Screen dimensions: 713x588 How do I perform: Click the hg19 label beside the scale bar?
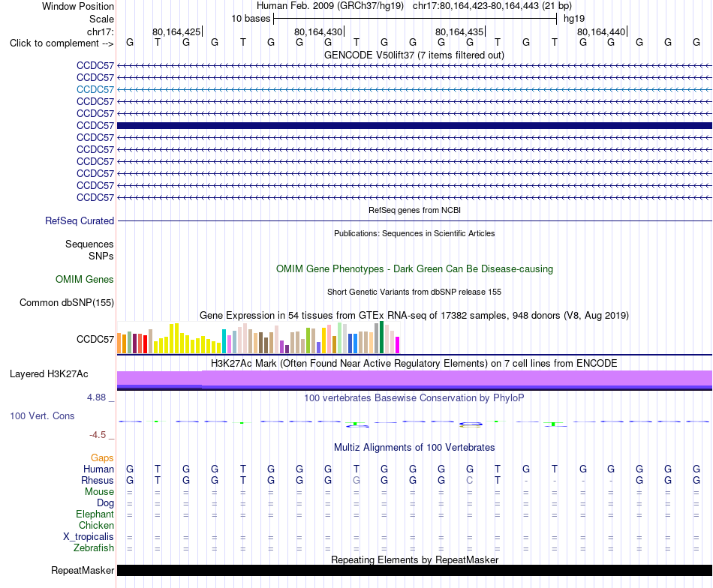click(574, 19)
